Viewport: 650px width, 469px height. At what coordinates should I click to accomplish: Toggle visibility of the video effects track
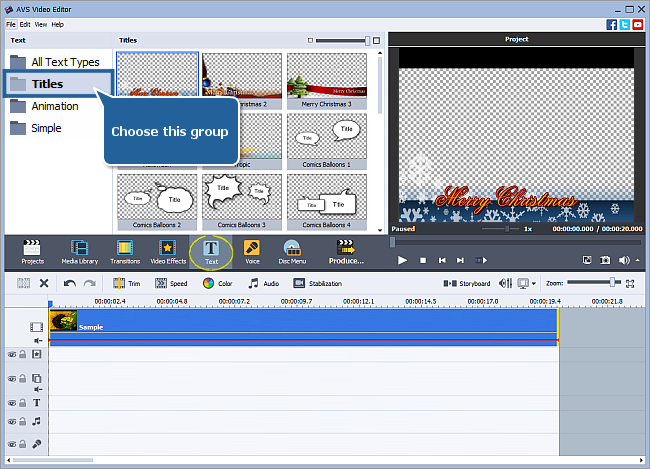point(12,355)
